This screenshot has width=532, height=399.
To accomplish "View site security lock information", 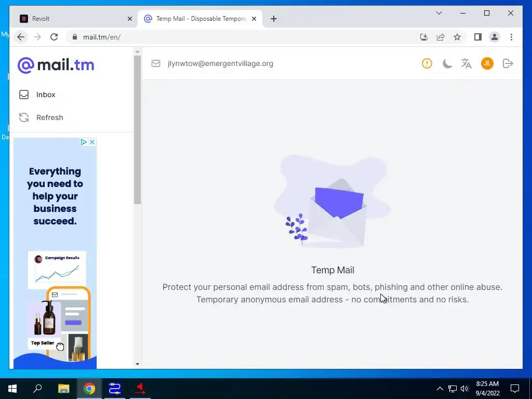I will point(75,37).
